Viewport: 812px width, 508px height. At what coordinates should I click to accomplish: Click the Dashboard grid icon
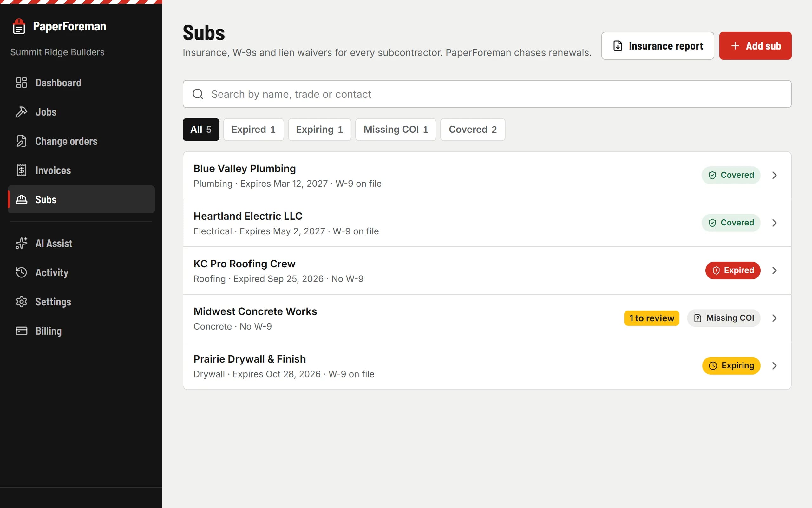[22, 83]
